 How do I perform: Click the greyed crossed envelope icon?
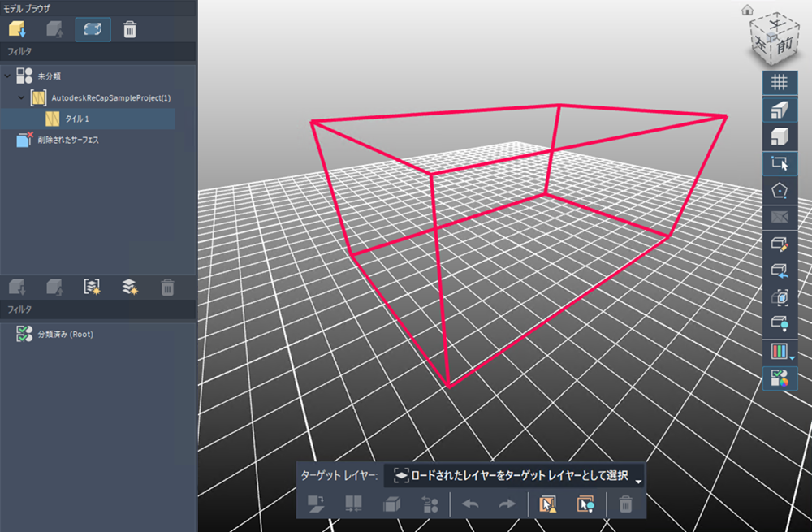point(780,217)
